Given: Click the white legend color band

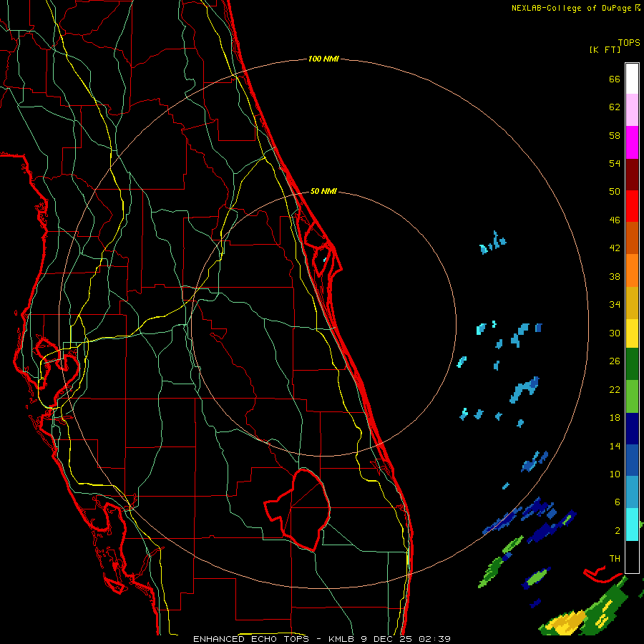Looking at the screenshot, I should tap(632, 79).
